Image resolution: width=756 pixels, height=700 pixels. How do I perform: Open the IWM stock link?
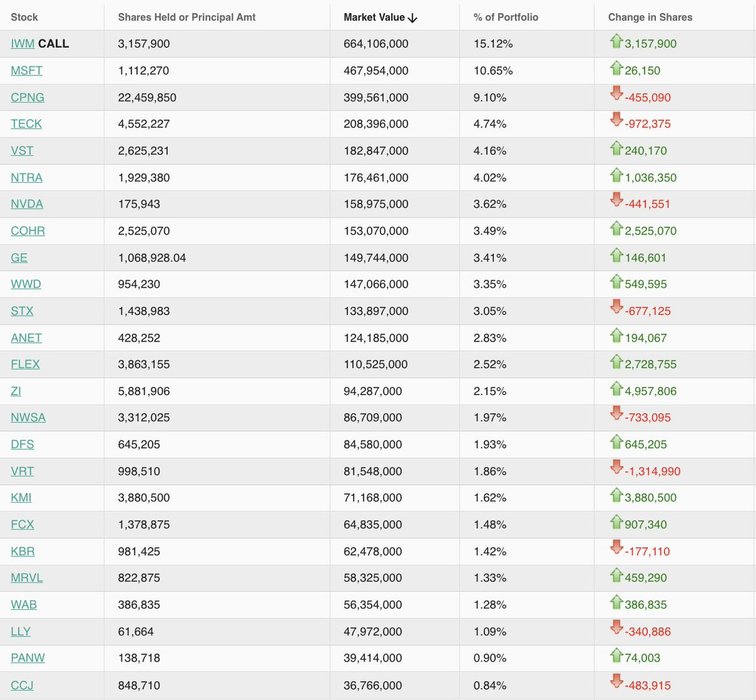tap(23, 44)
